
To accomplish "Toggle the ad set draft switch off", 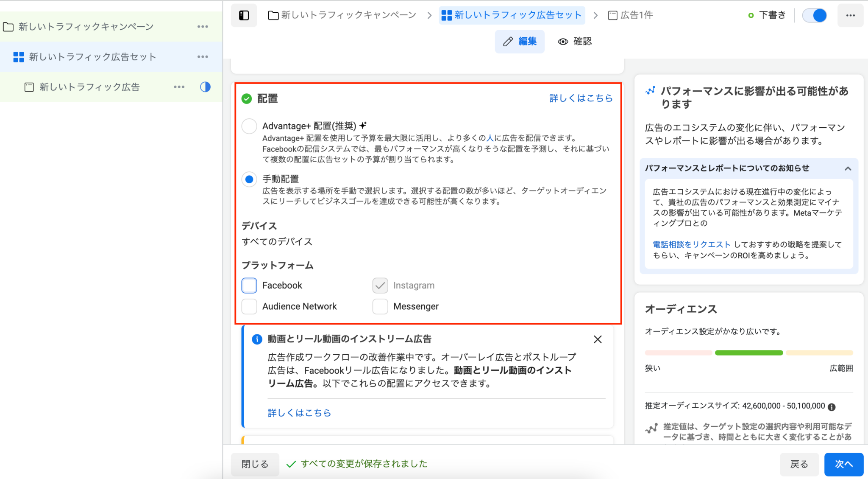I will click(814, 15).
